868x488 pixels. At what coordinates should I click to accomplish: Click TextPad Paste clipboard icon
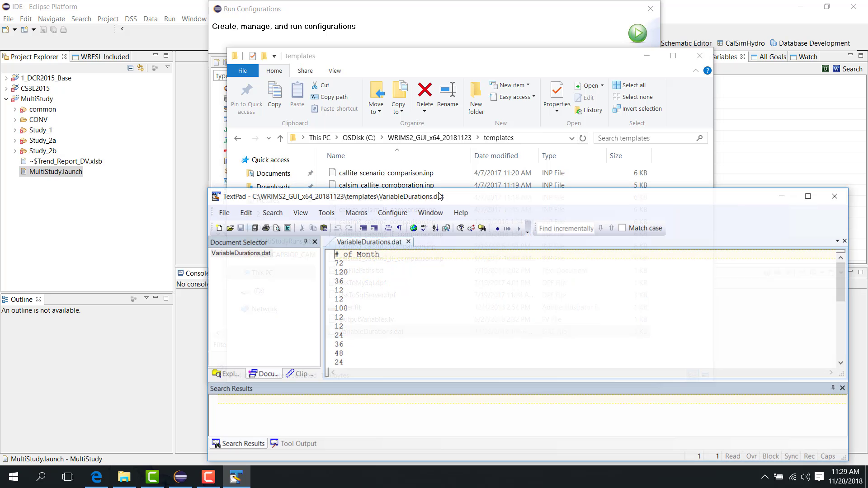[x=324, y=228]
